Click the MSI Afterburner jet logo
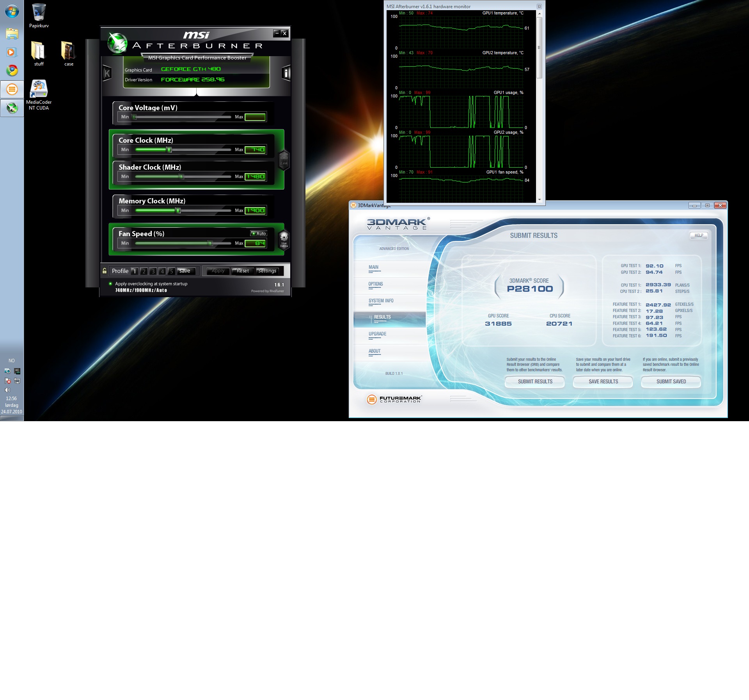 coord(117,43)
